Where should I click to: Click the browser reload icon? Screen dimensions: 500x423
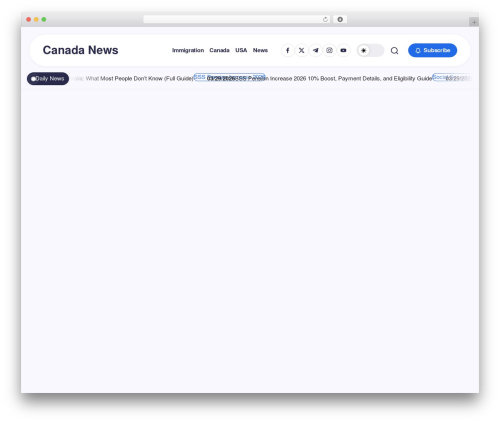pos(325,19)
